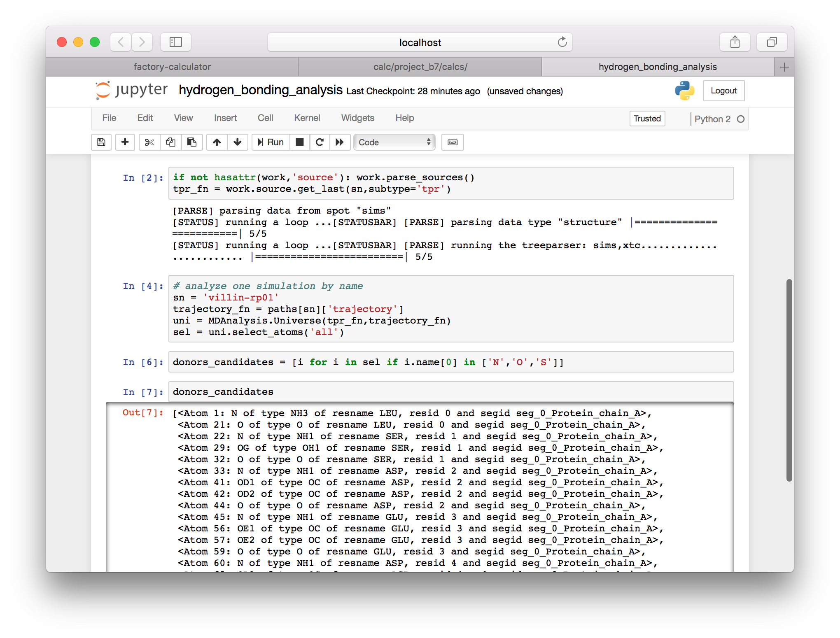Select code cell In [4] analyzing villin-rp01
Viewport: 840px width, 638px height.
point(451,309)
